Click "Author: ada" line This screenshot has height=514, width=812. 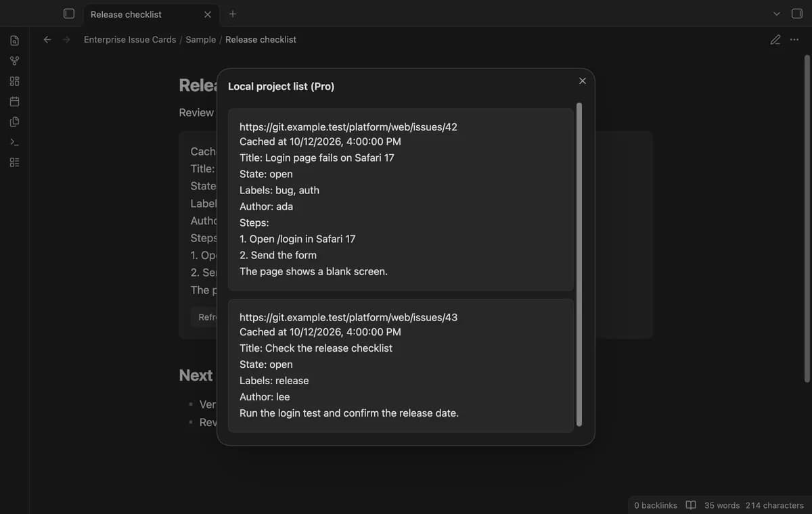coord(266,206)
